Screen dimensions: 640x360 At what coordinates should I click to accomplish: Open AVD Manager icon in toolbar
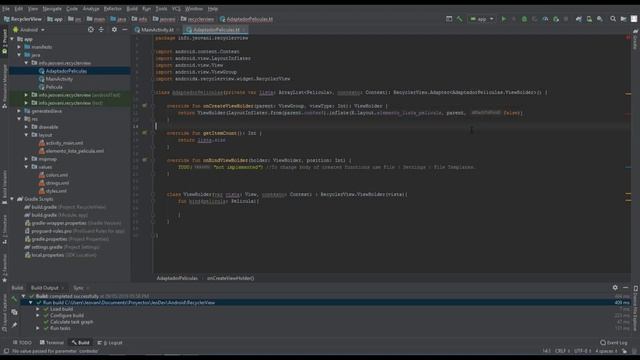589,19
